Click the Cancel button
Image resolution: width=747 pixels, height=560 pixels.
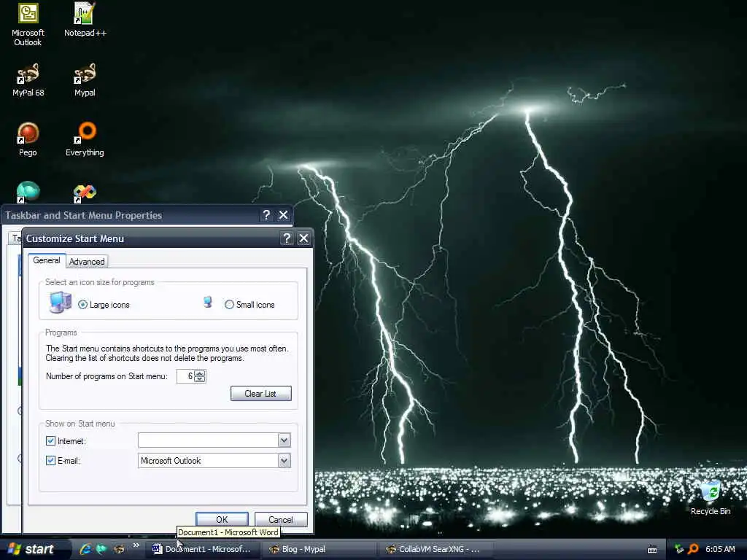[281, 519]
